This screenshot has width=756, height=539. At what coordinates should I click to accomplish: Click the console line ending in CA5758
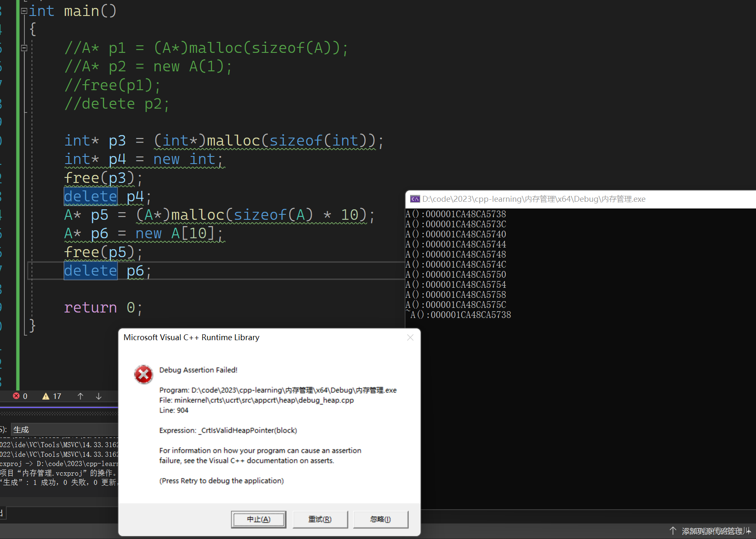[456, 294]
